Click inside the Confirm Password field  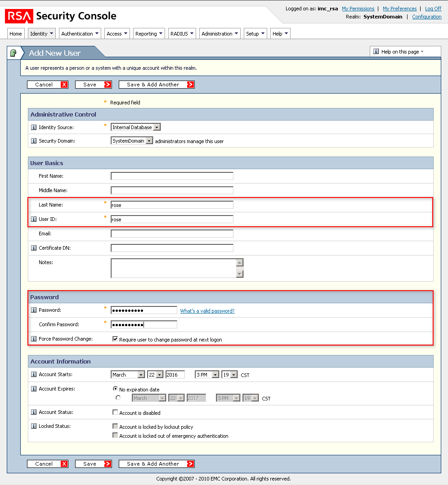(144, 324)
